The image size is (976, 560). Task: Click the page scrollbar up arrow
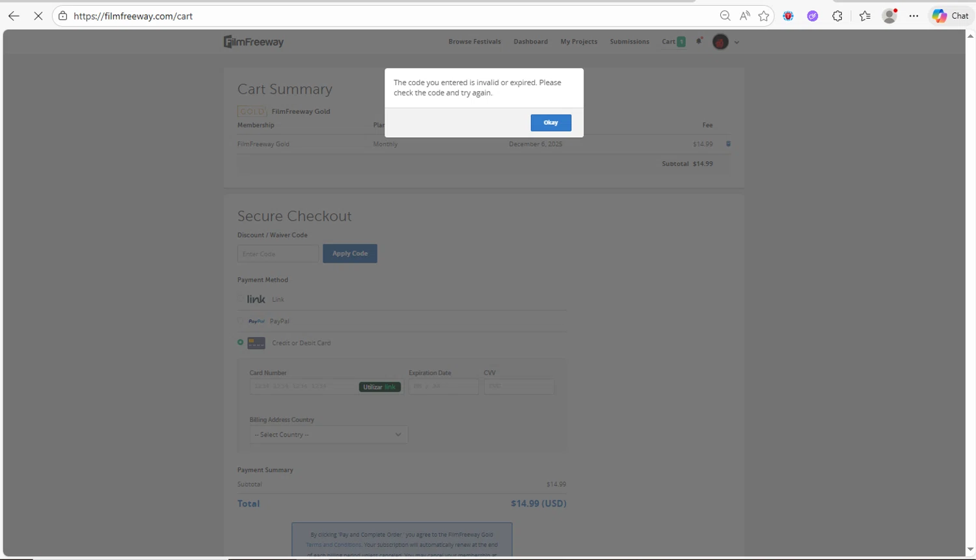coord(970,36)
